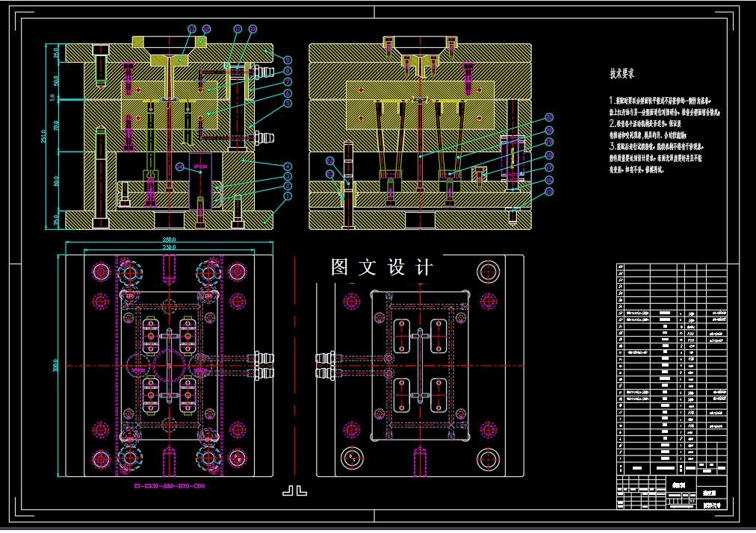Select part balloon number 13
The width and height of the screenshot is (756, 533).
[x=192, y=29]
